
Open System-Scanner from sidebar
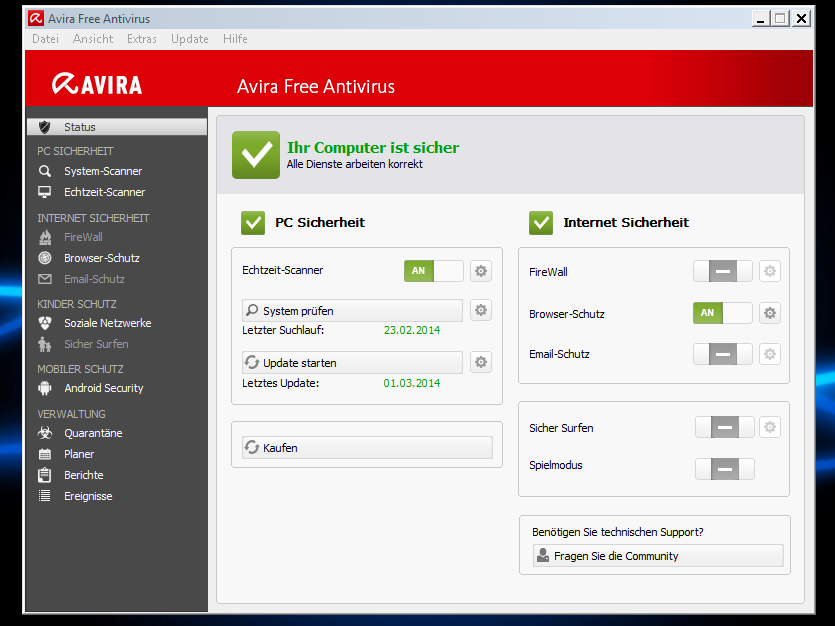click(103, 171)
